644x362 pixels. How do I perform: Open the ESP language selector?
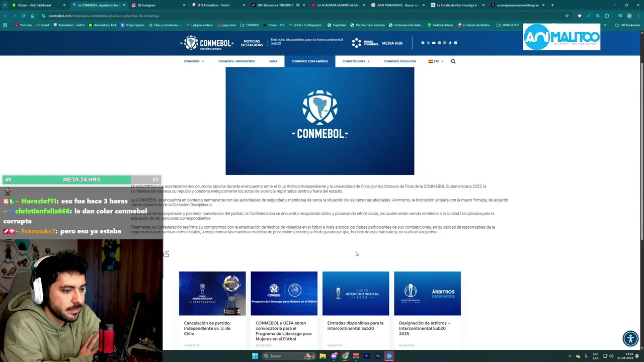(436, 61)
